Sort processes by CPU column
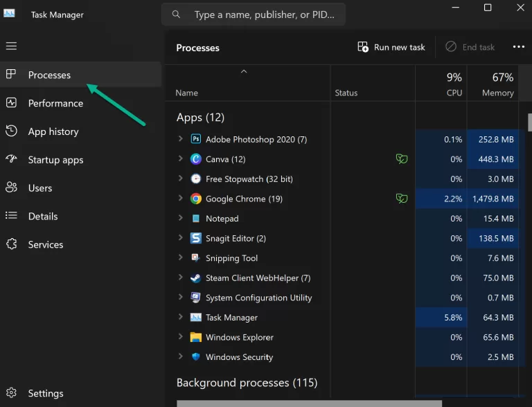Image resolution: width=532 pixels, height=407 pixels. pos(441,83)
